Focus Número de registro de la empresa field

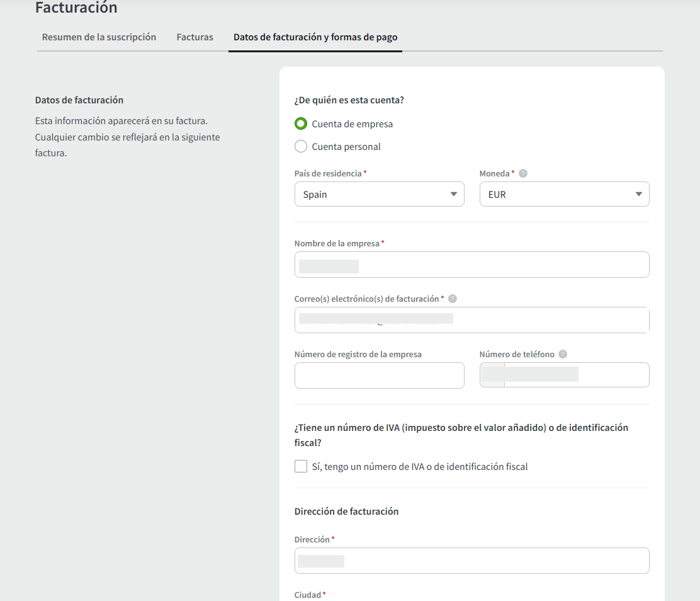tap(379, 375)
